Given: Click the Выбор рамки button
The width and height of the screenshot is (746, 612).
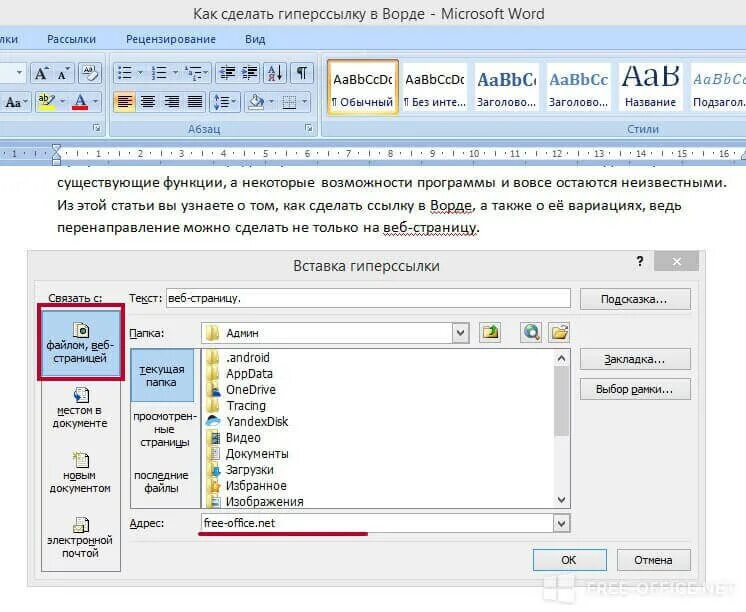Looking at the screenshot, I should [635, 389].
